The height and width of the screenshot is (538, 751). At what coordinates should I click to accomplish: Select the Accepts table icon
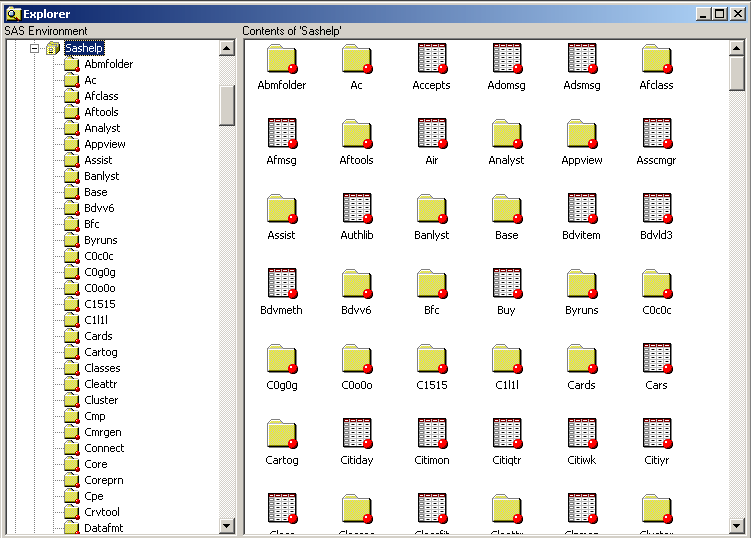[432, 58]
